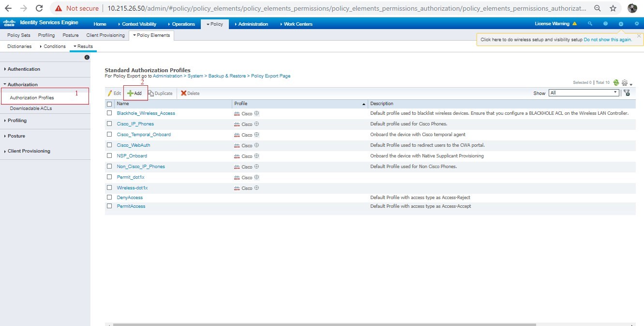
Task: Open the PermitAccess profile link
Action: point(131,206)
